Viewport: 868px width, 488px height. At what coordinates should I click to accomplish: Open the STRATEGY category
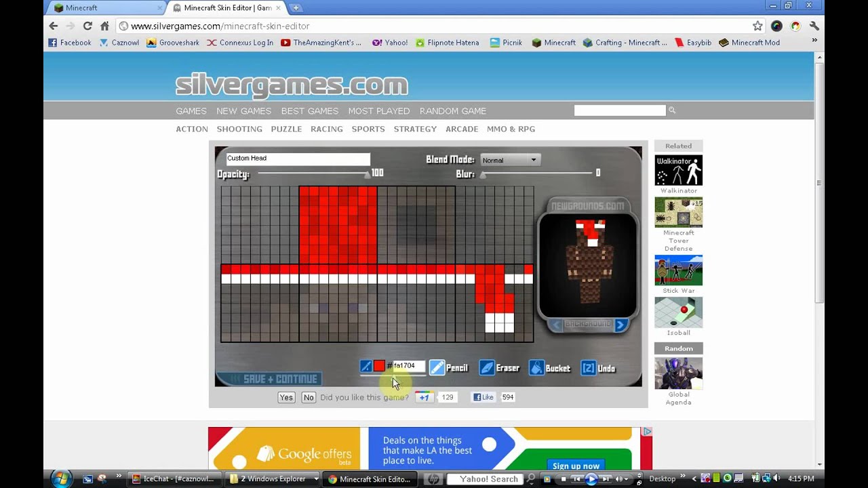coord(415,129)
